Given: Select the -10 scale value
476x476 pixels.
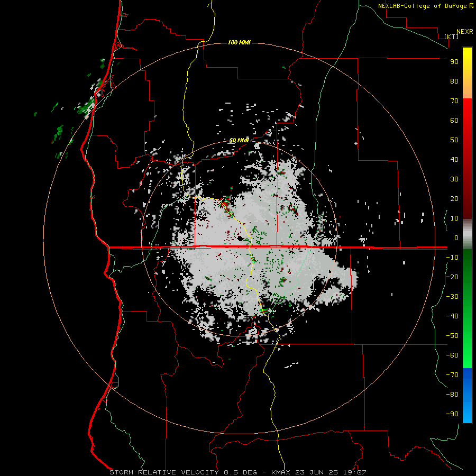Looking at the screenshot, I should coord(452,258).
